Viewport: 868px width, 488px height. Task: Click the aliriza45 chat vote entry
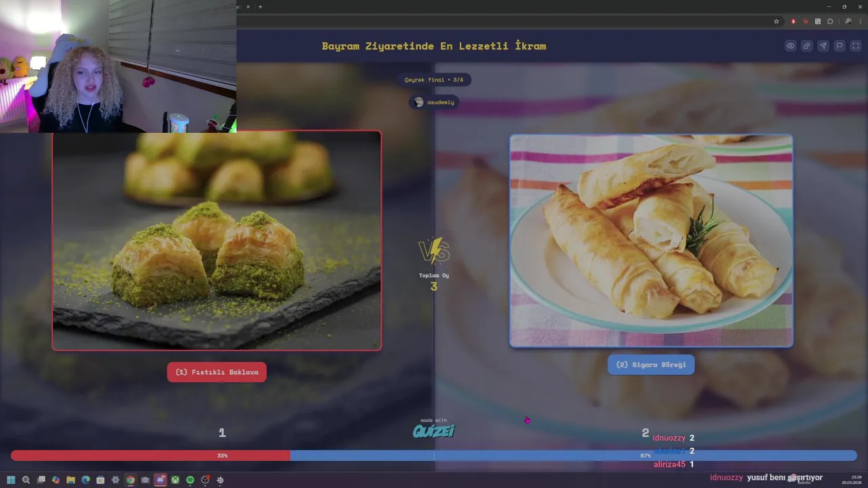click(673, 464)
